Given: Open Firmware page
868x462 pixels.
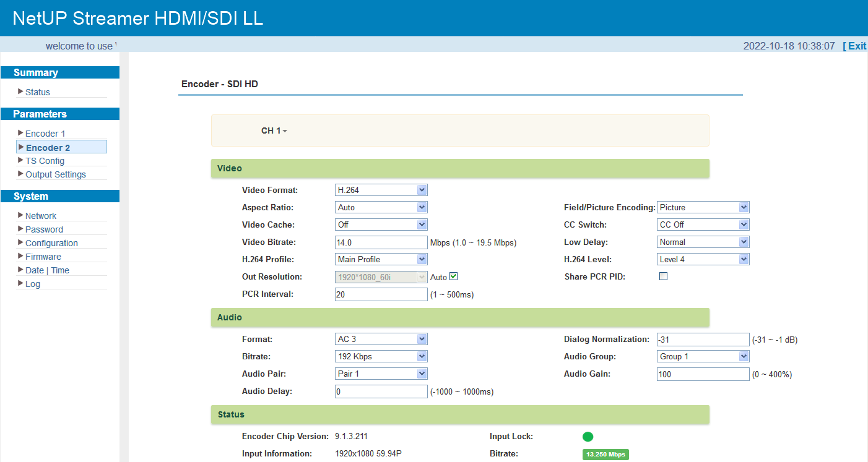Looking at the screenshot, I should pyautogui.click(x=43, y=257).
